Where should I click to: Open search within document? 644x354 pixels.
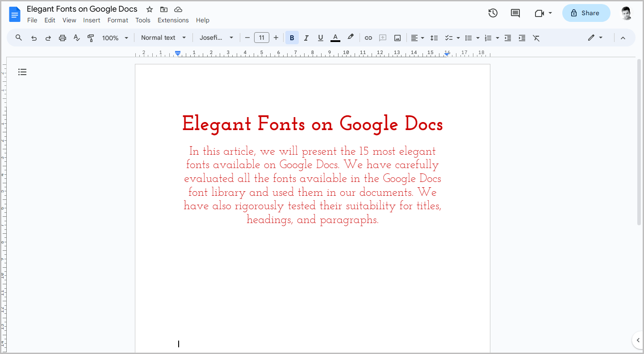tap(18, 38)
